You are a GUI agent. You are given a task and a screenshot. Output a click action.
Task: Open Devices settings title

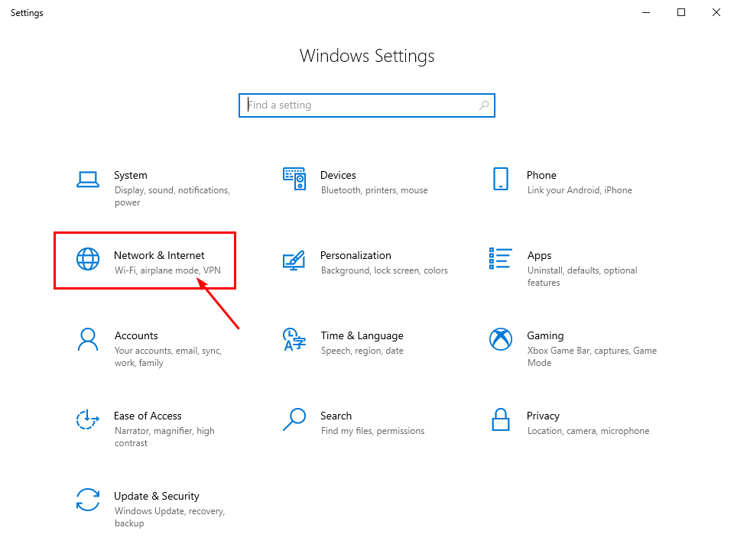(x=338, y=175)
